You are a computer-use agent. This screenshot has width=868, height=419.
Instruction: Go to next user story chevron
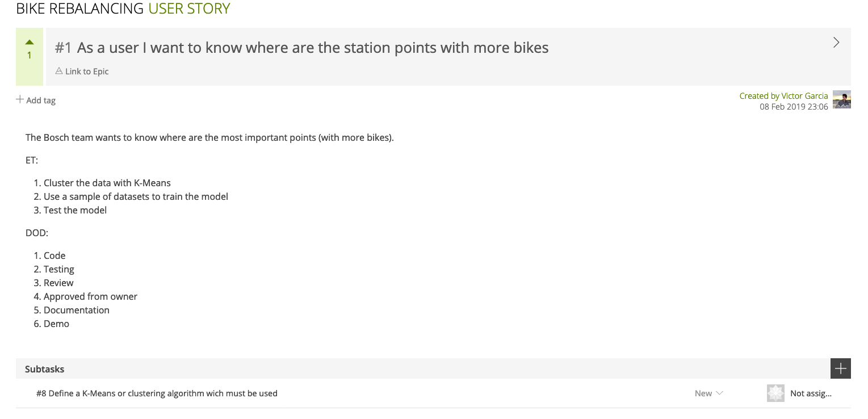pos(836,43)
